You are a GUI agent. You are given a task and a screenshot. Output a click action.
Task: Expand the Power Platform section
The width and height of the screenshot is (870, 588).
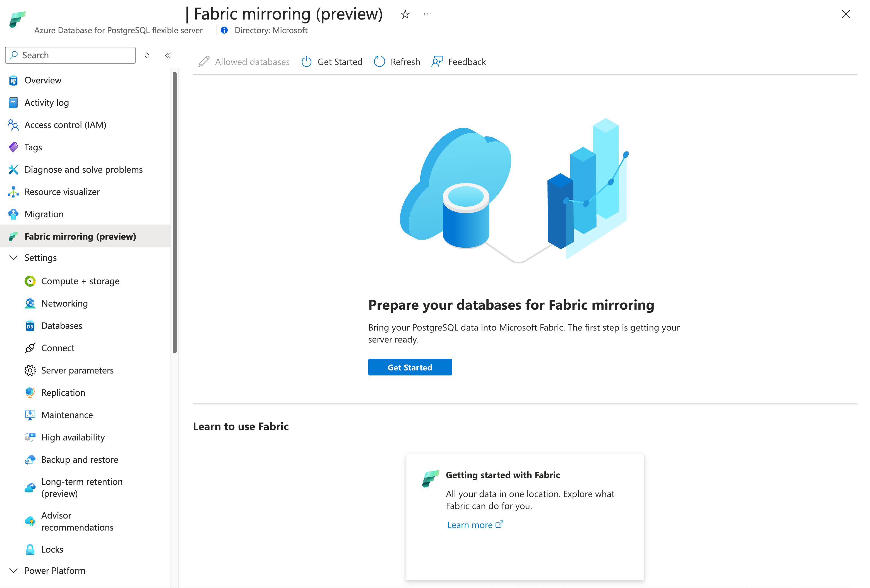coord(13,570)
